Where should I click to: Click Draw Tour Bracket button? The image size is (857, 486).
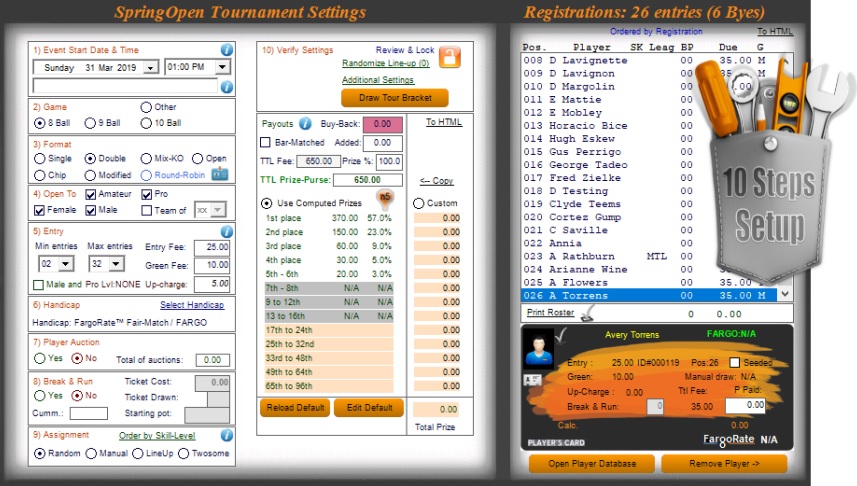pos(395,98)
